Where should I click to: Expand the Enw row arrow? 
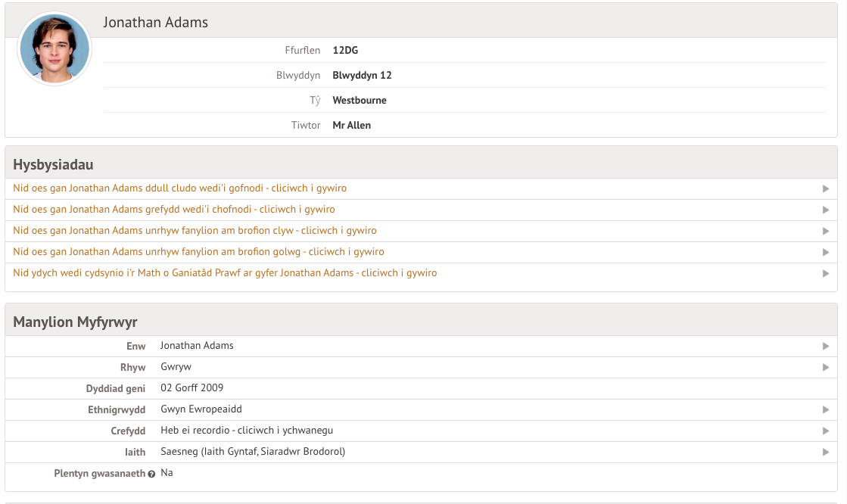[825, 346]
